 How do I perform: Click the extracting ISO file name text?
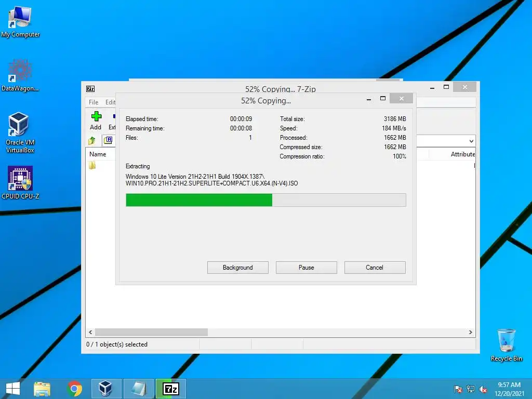click(212, 183)
